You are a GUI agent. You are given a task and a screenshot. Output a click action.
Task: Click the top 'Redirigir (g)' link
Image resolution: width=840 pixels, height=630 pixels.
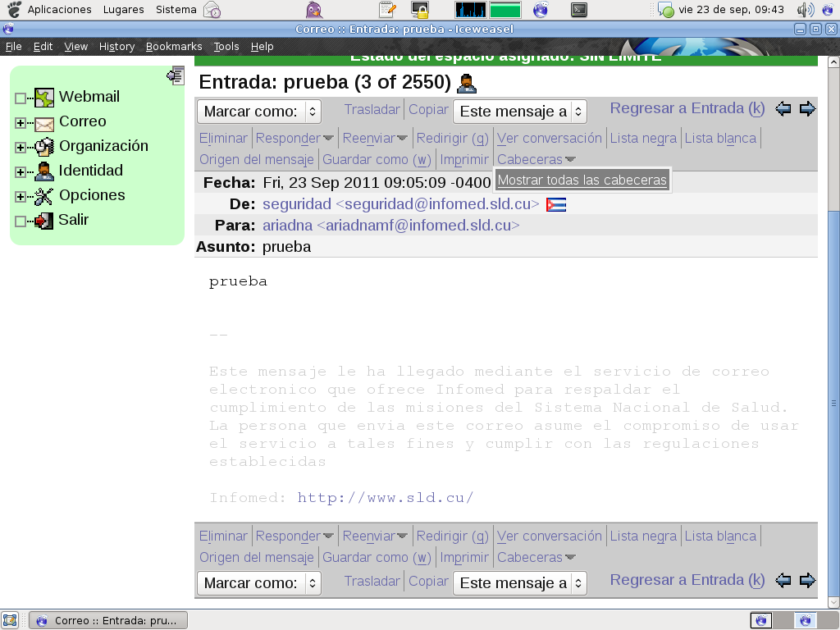click(x=452, y=138)
